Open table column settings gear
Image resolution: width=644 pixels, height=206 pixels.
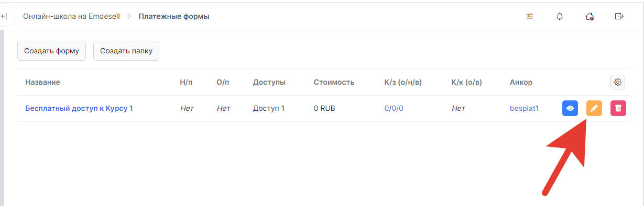(x=618, y=82)
